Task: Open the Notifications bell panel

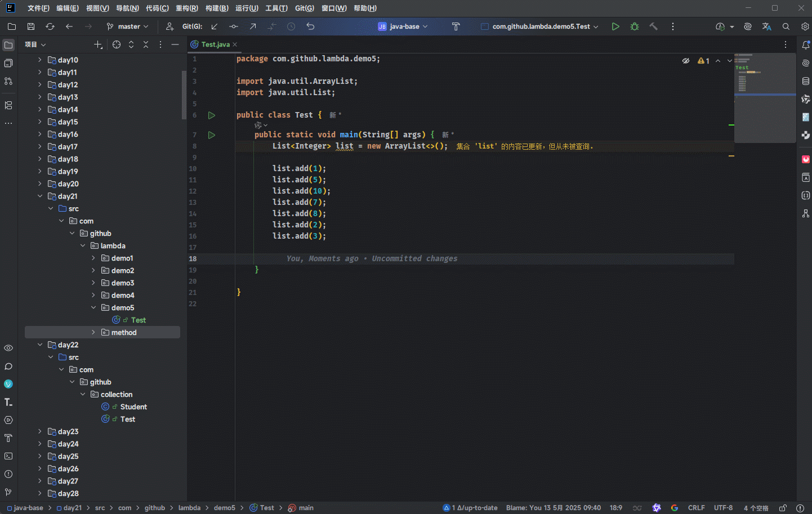Action: pos(805,45)
